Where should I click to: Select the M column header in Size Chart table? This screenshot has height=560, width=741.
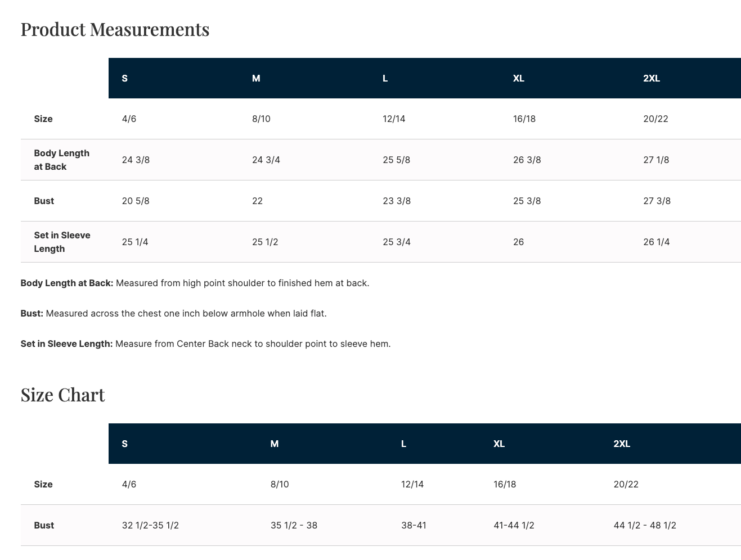pos(274,444)
